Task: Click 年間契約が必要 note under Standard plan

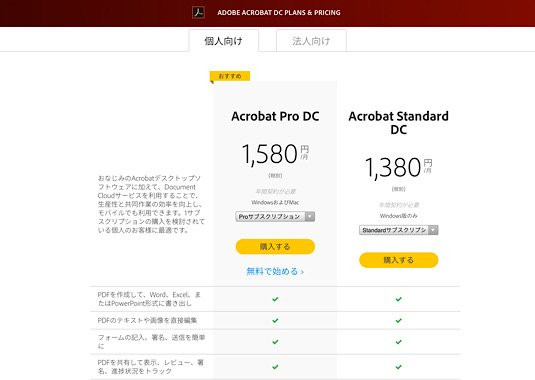Action: point(399,205)
